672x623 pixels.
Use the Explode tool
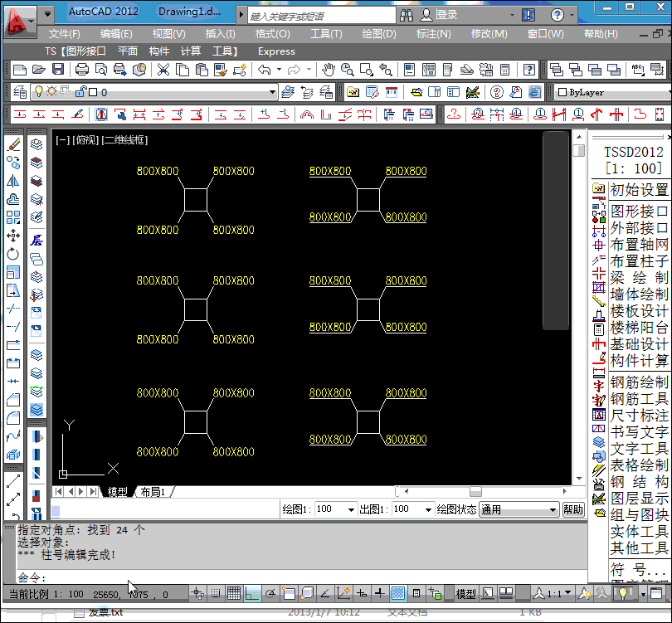click(x=13, y=454)
